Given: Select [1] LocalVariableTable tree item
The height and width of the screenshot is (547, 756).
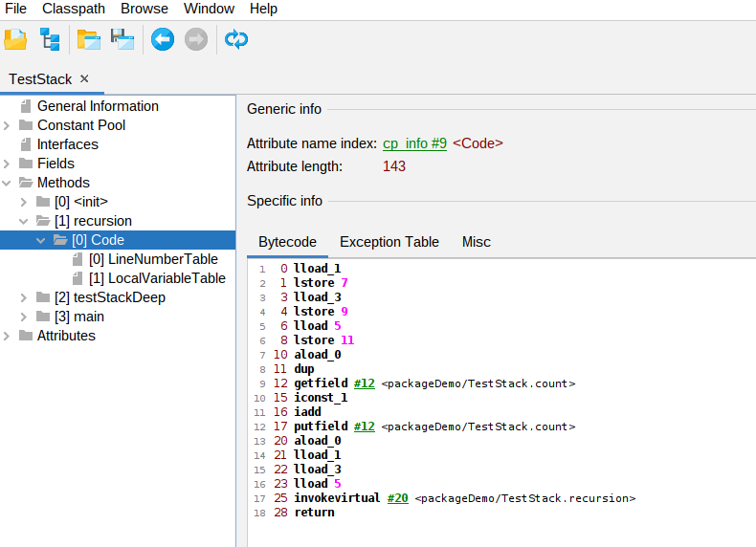Looking at the screenshot, I should point(157,278).
